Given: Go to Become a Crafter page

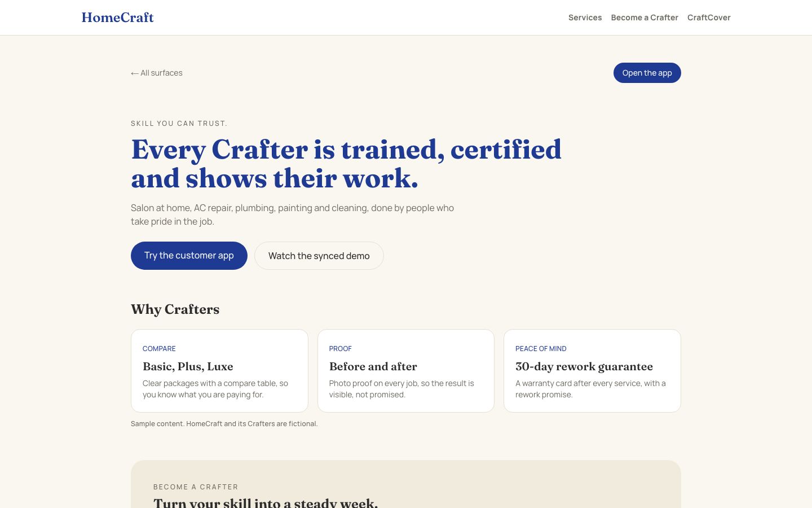Looking at the screenshot, I should [x=645, y=17].
